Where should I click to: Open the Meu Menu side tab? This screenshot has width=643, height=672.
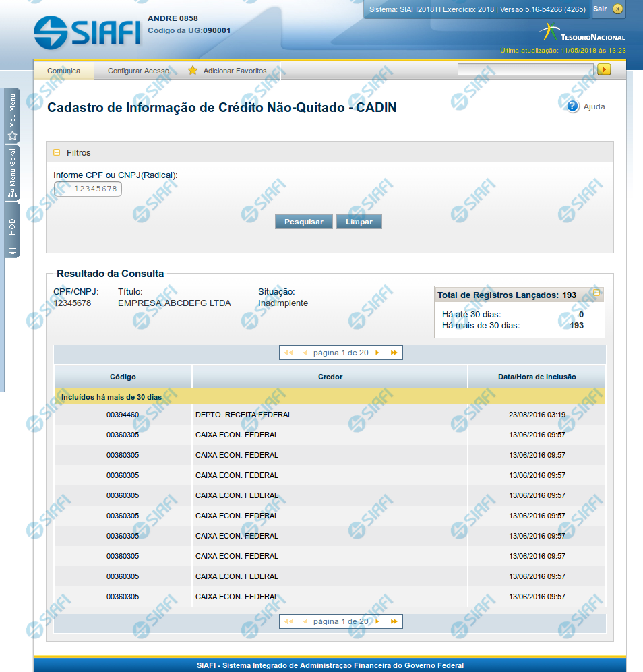[12, 116]
